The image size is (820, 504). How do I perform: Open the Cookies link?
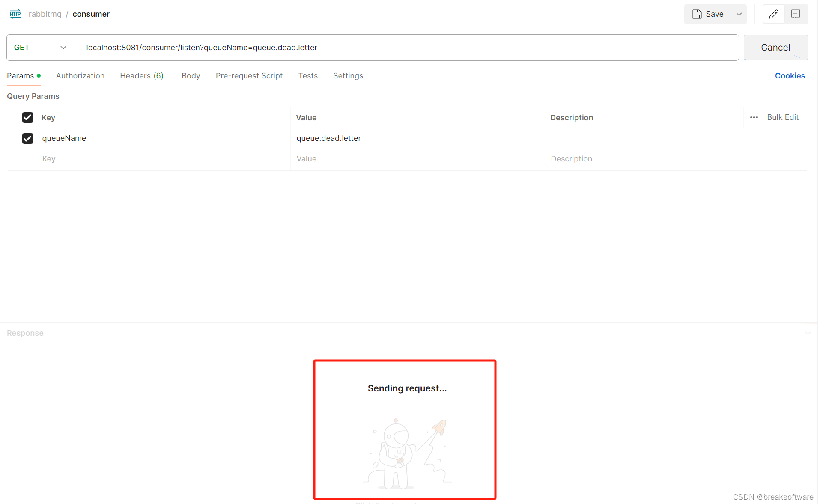click(790, 76)
